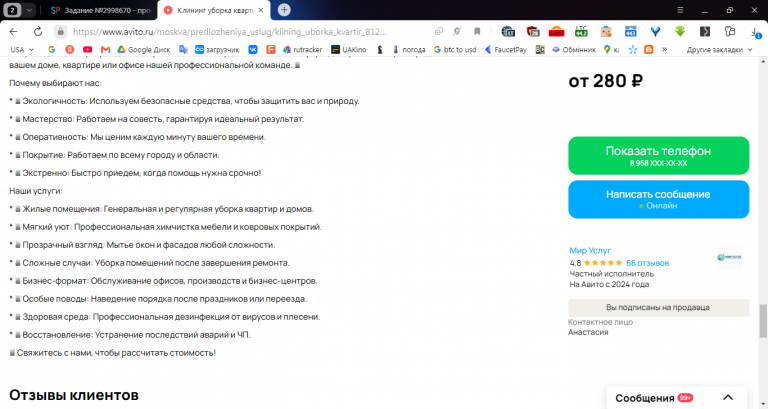Show more hidden bookmarks via the chevron

665,49
